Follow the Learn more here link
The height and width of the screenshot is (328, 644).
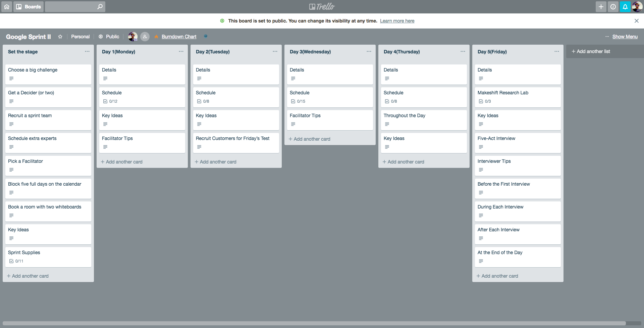point(397,21)
